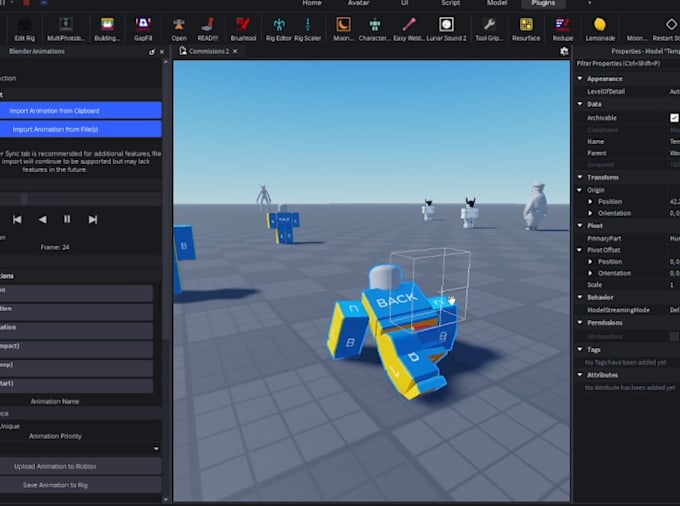Select the GapFill plugin

(x=143, y=29)
